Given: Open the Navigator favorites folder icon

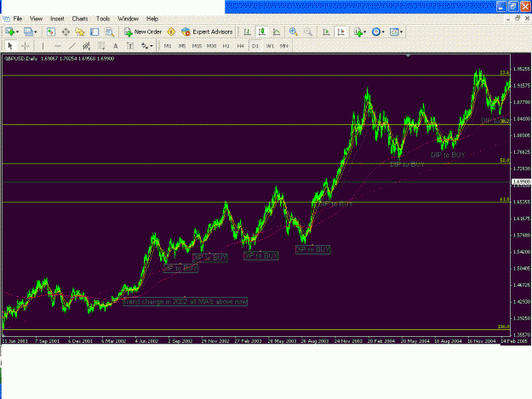Looking at the screenshot, I should pos(80,31).
